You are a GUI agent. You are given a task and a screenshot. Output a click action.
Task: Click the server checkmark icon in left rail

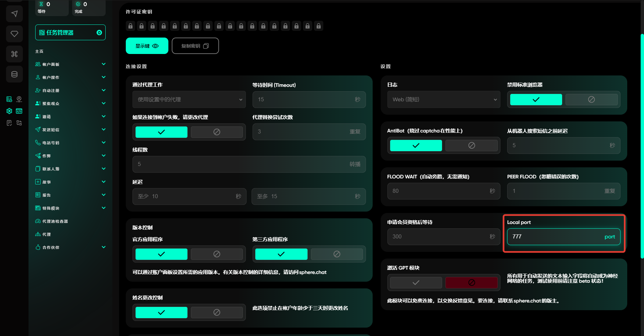point(9,99)
